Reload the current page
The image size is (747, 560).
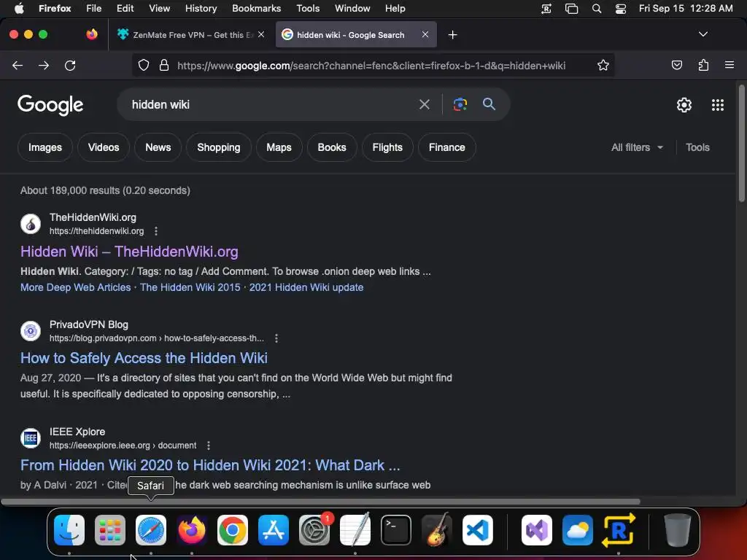(x=70, y=65)
